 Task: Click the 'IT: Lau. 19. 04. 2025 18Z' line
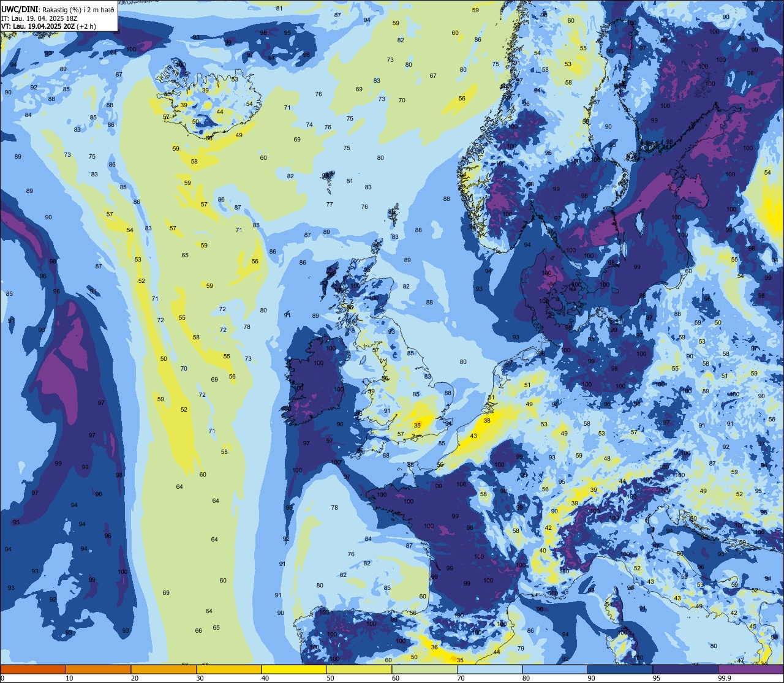[39, 18]
